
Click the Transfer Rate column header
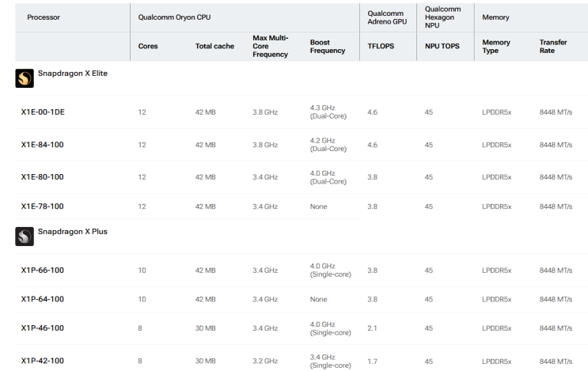click(x=553, y=46)
